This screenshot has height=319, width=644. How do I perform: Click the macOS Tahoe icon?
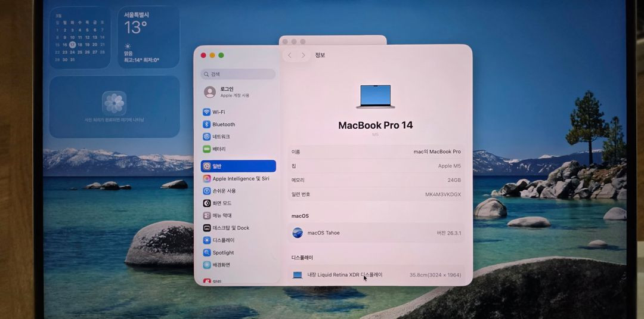coord(298,233)
